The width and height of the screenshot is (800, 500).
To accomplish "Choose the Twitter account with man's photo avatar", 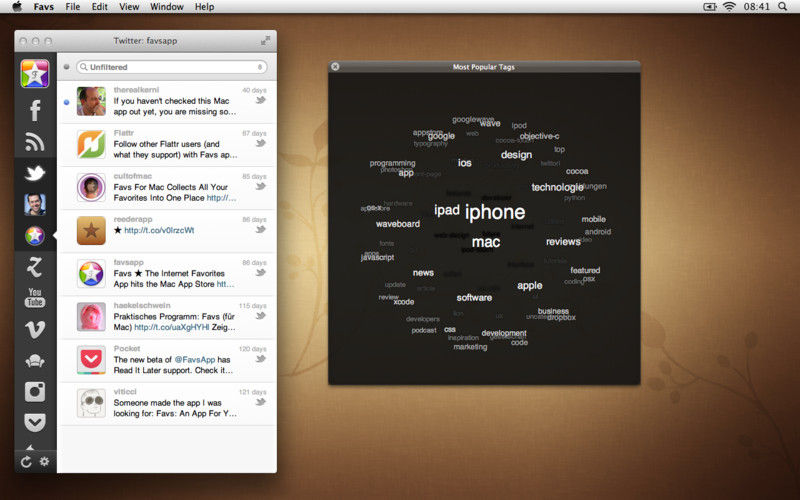I will pyautogui.click(x=35, y=204).
